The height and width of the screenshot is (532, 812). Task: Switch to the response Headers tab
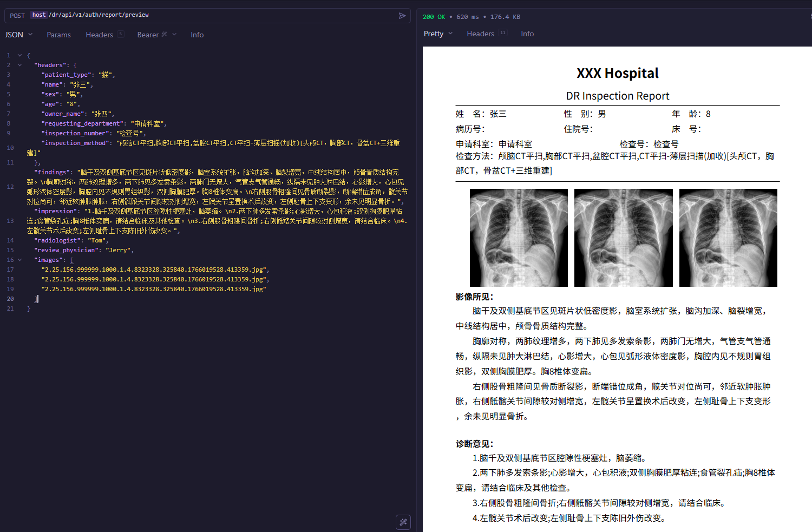480,34
